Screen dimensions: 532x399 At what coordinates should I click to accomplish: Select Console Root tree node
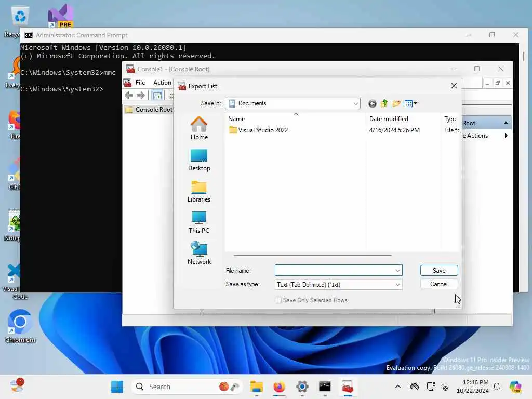154,110
